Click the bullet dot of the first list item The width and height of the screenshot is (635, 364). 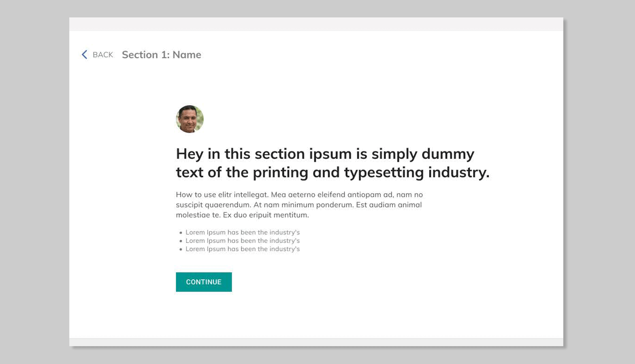[x=181, y=233]
